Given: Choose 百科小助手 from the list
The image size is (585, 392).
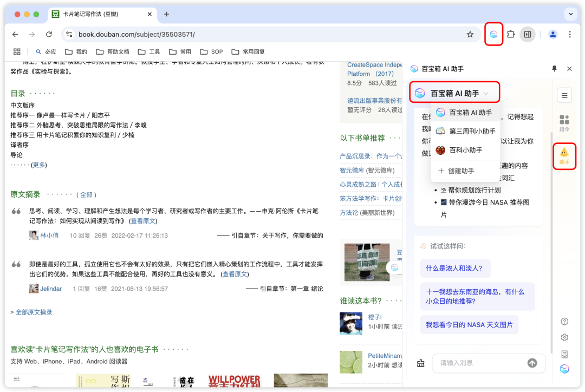Looking at the screenshot, I should [465, 150].
